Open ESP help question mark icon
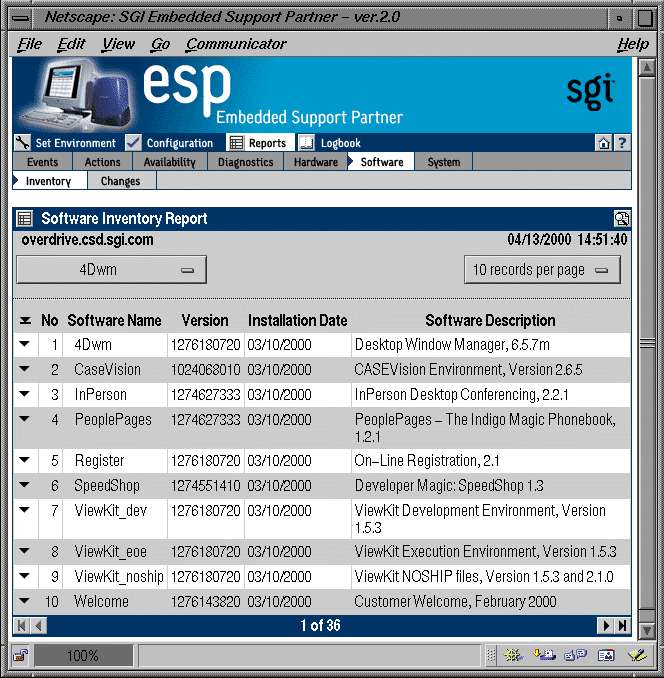The image size is (664, 678). click(622, 143)
